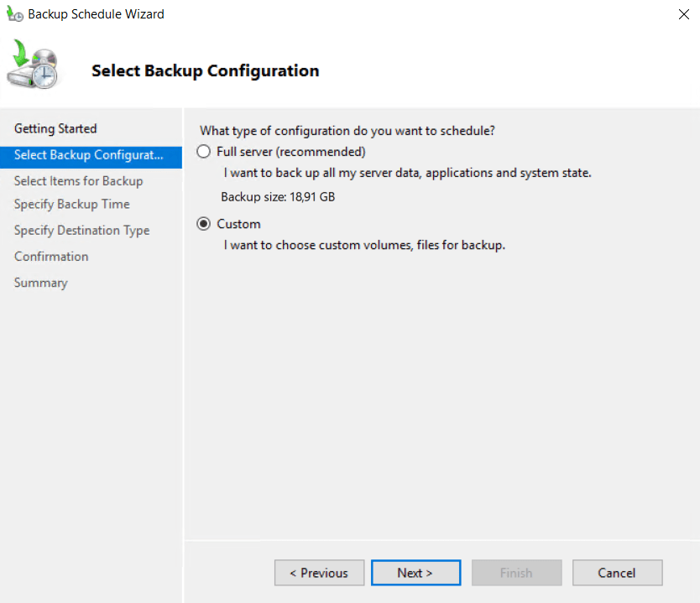Screen dimensions: 700x603
Task: Open the Specify Backup Time step
Action: [71, 204]
